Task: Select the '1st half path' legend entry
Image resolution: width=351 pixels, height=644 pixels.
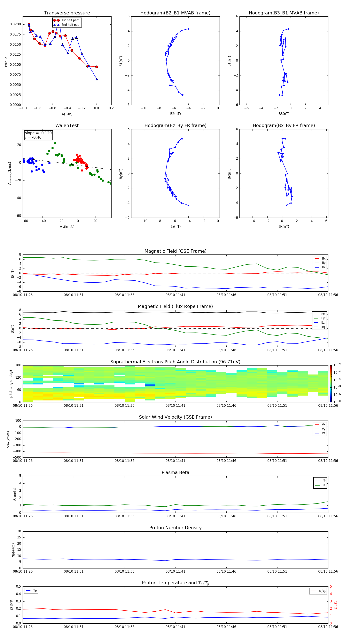Action: point(67,20)
